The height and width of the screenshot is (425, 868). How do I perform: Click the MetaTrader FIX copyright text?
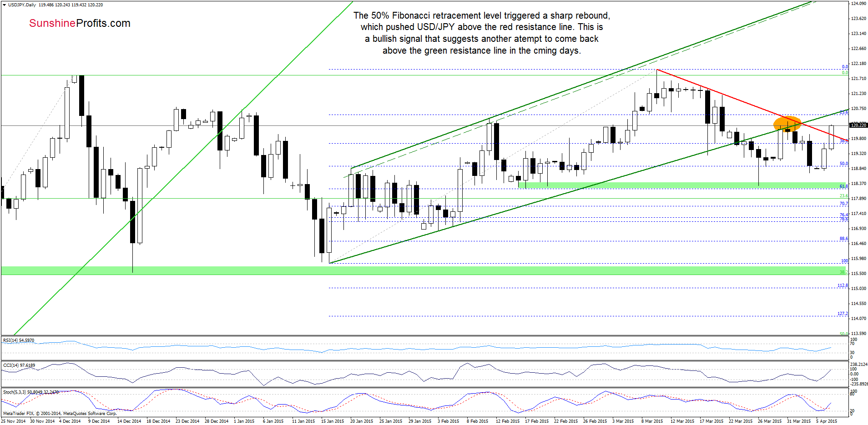coord(60,414)
